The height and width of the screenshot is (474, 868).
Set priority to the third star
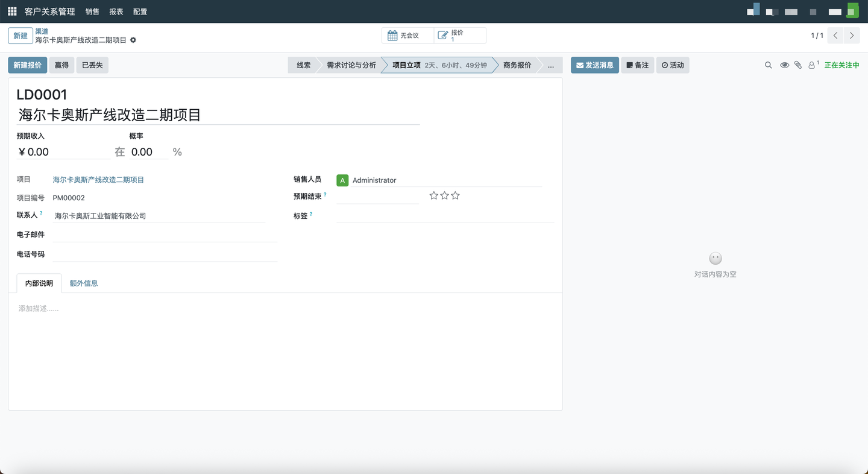(x=455, y=195)
